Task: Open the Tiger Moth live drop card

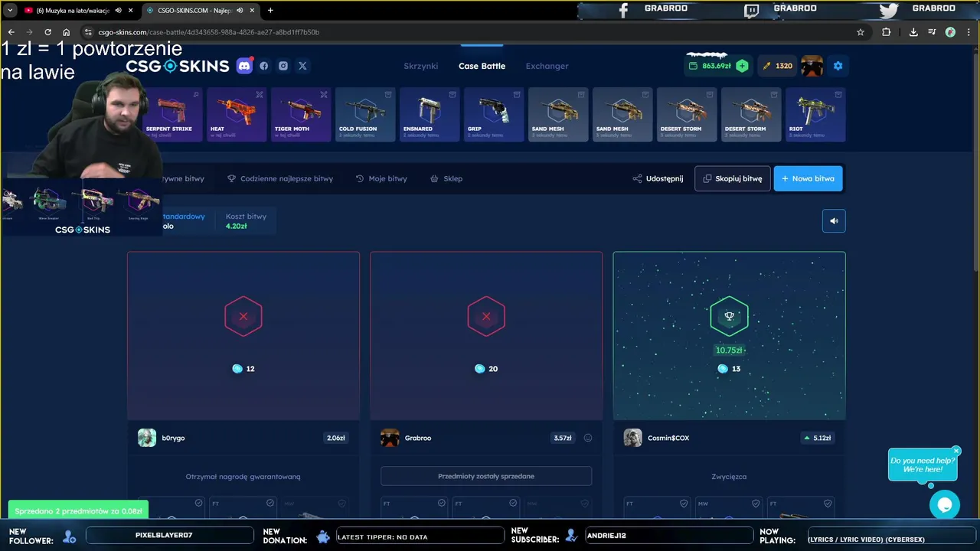Action: click(x=301, y=115)
